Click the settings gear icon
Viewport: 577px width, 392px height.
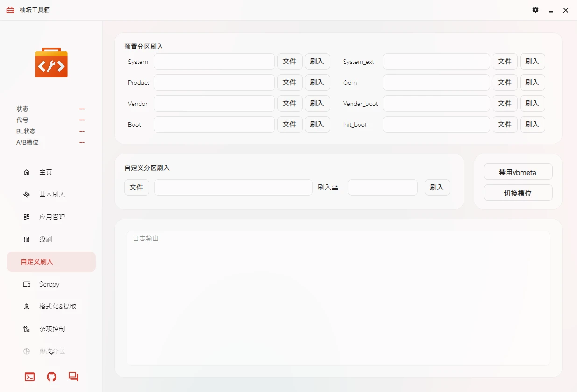pyautogui.click(x=535, y=10)
